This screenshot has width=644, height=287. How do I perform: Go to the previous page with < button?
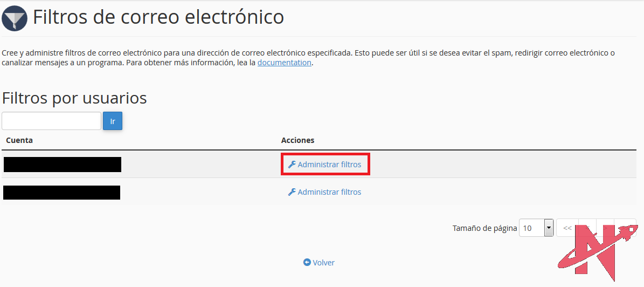point(587,228)
